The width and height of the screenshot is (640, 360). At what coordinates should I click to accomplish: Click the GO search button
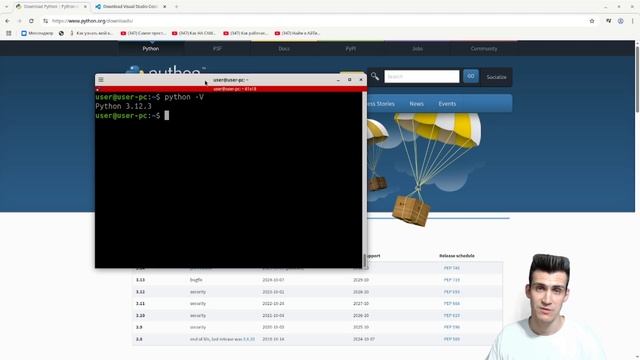click(471, 76)
